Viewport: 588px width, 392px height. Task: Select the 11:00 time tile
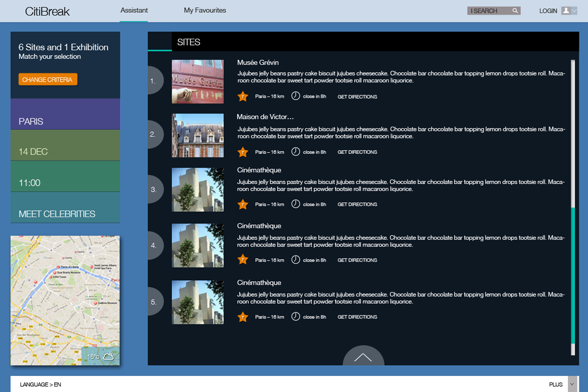click(x=65, y=176)
